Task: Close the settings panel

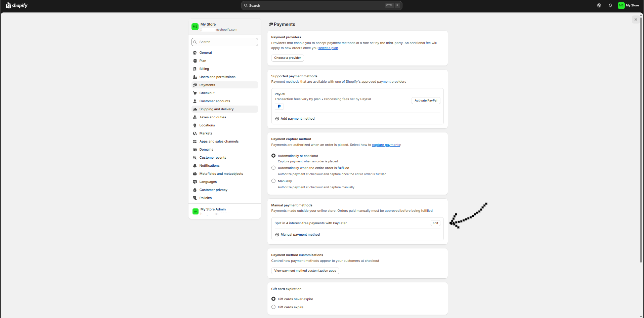Action: click(636, 19)
